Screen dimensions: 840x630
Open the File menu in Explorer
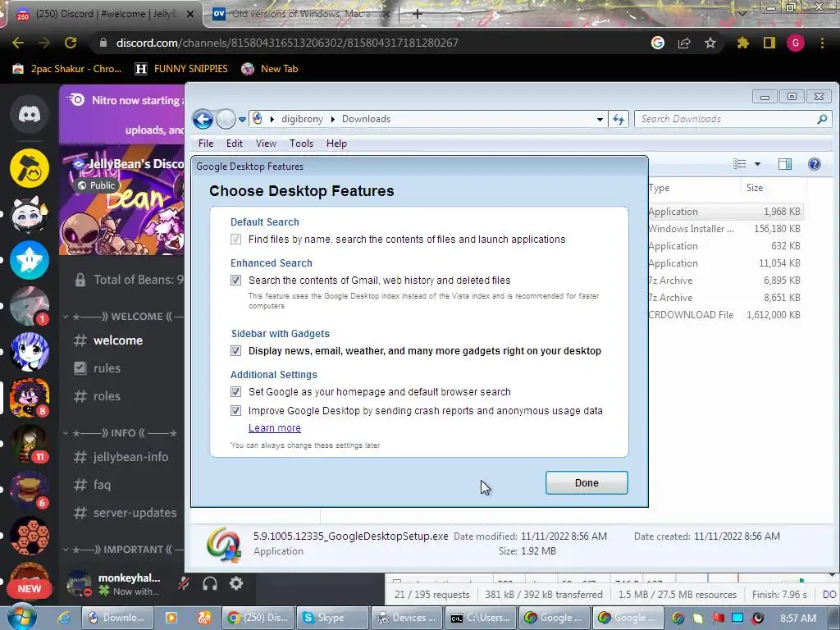click(206, 144)
